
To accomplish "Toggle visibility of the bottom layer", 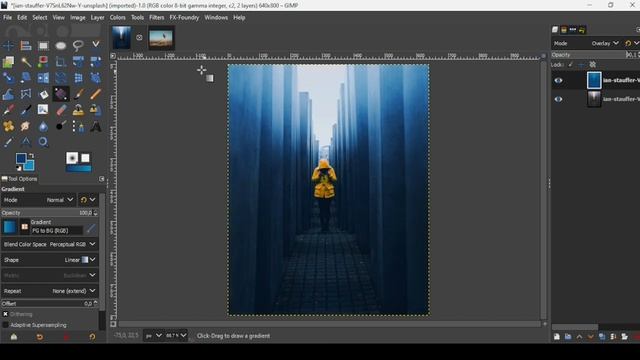I will click(558, 99).
